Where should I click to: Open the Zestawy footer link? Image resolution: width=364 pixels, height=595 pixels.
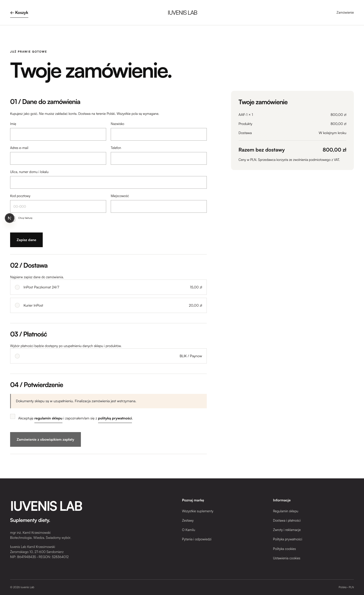pyautogui.click(x=188, y=520)
